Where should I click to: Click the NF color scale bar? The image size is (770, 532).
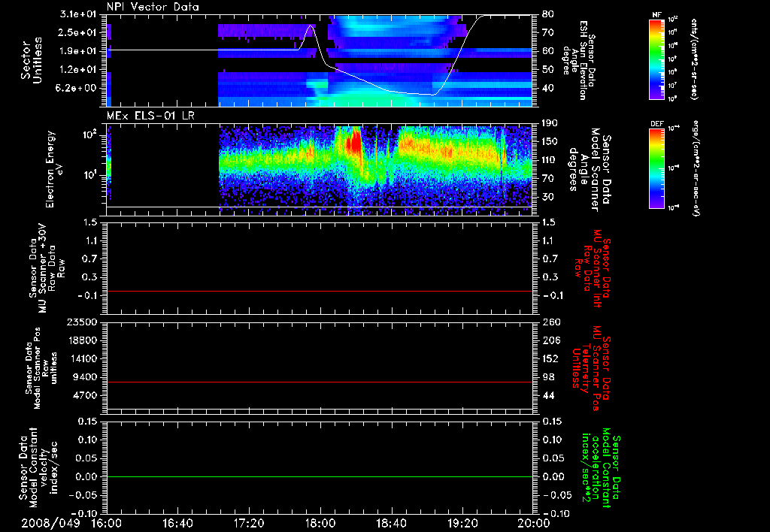coord(656,59)
